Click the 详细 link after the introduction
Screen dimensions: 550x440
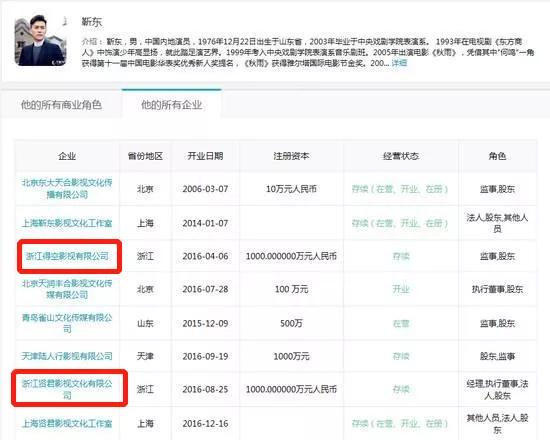click(399, 63)
